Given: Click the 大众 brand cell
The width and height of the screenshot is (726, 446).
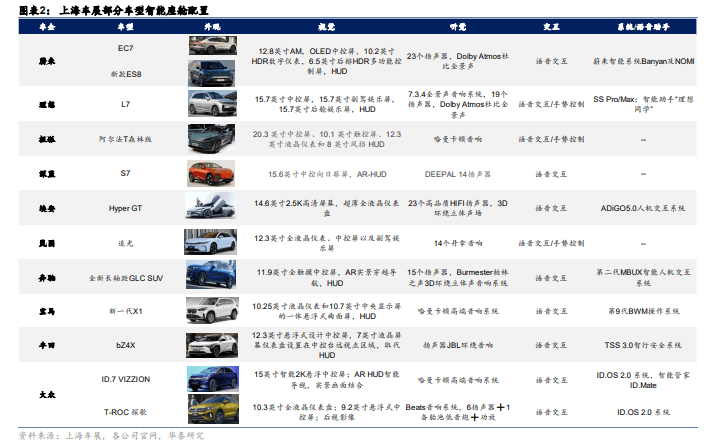Looking at the screenshot, I should pyautogui.click(x=47, y=395).
